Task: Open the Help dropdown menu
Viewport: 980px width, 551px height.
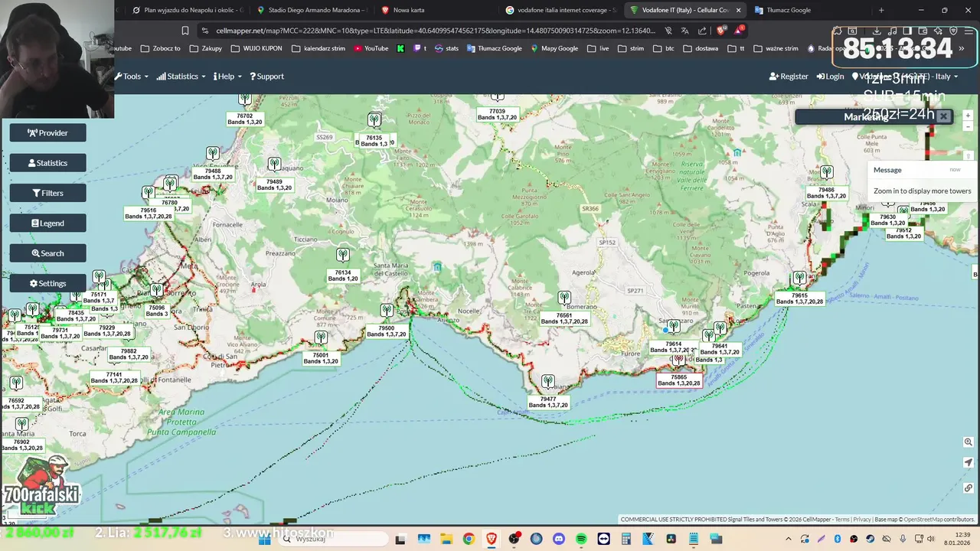Action: (228, 77)
